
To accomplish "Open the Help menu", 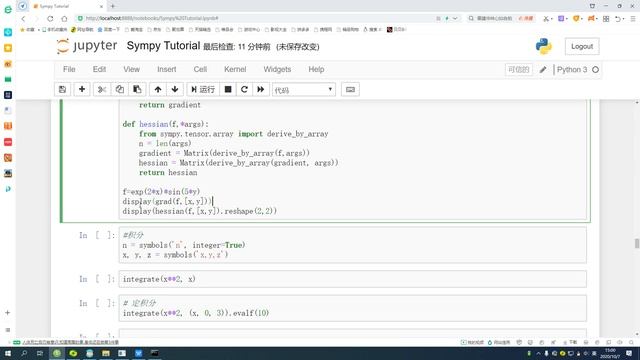I will click(316, 69).
